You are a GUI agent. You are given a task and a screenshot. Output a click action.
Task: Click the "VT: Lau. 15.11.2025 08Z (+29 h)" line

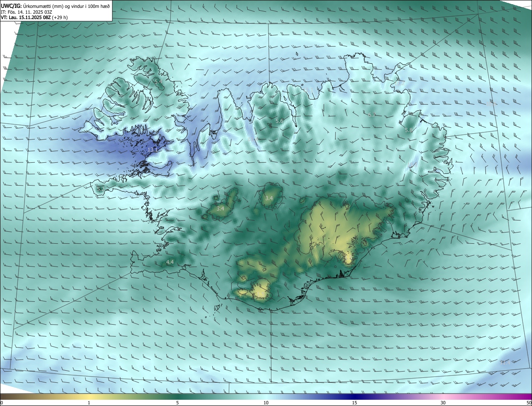coord(34,17)
